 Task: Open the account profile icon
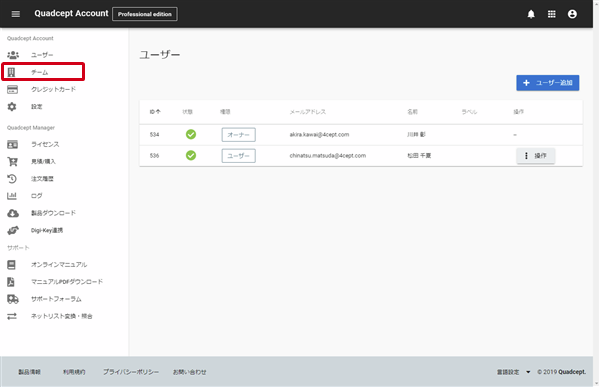(572, 14)
